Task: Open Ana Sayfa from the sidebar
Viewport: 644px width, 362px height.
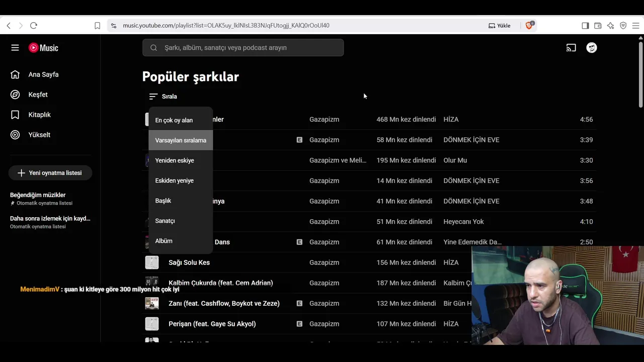Action: (x=43, y=74)
